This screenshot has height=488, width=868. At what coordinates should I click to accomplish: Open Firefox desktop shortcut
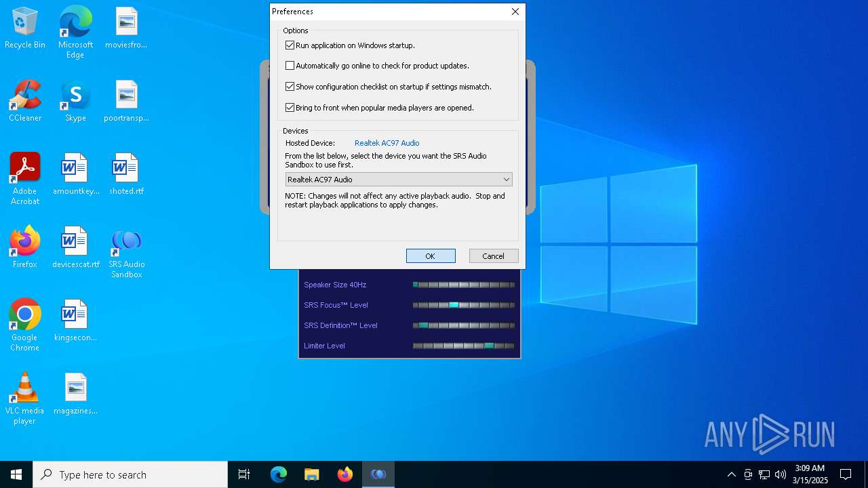pyautogui.click(x=25, y=248)
